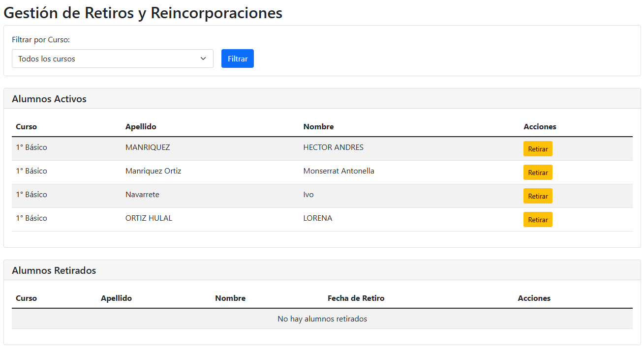Select the 'Manriquez Ortiz' surname cell
Screen dimensions: 644x349
153,171
